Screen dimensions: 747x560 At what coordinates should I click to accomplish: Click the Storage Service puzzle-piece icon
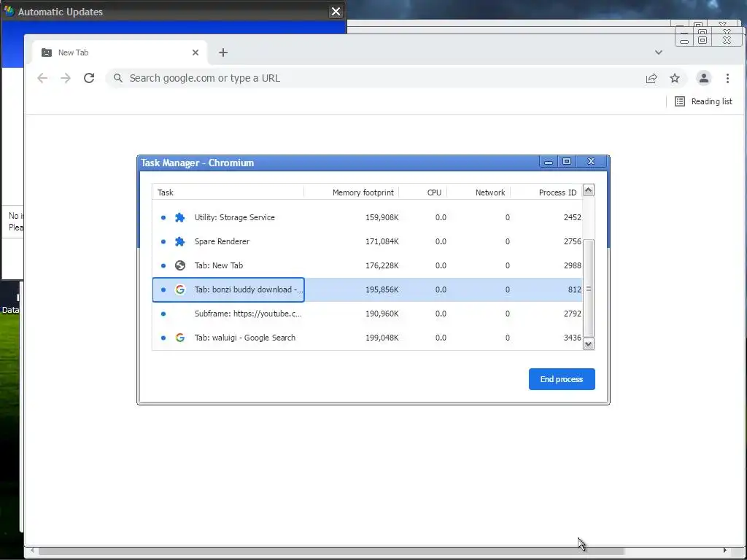tap(179, 217)
